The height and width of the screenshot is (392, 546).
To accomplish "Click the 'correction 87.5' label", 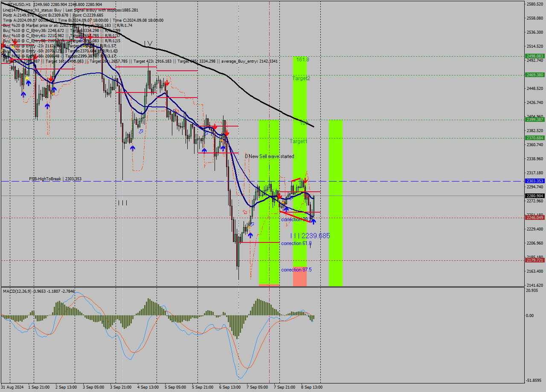I will (296, 270).
